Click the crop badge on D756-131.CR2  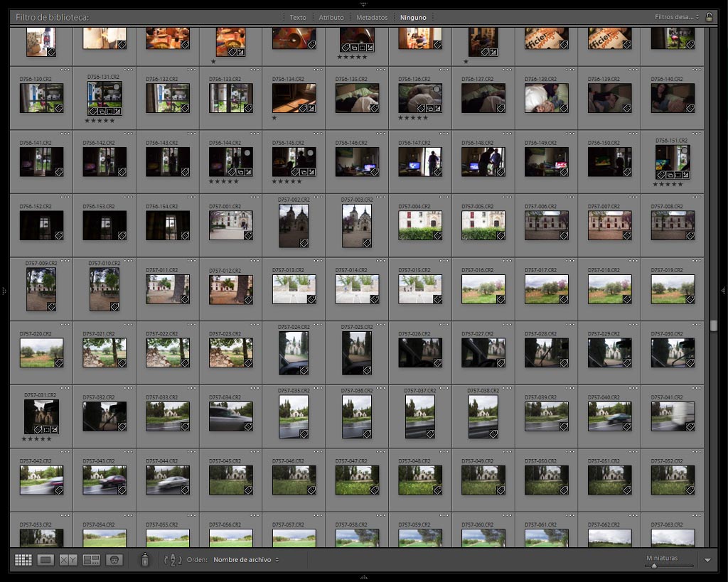coord(109,112)
